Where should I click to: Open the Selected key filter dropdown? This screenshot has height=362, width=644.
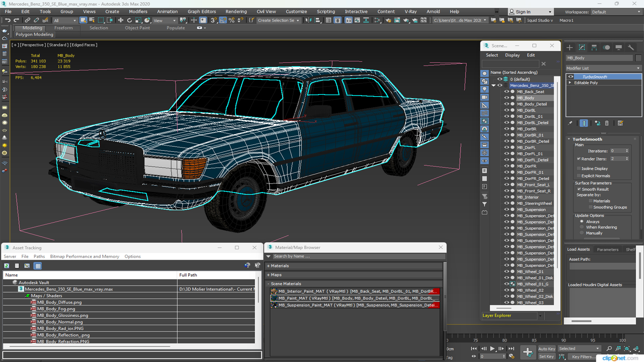(x=579, y=349)
